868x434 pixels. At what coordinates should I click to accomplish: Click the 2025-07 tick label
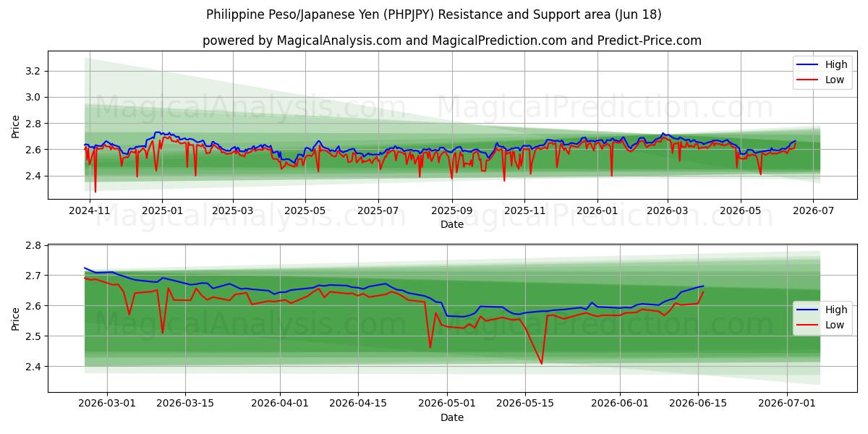point(378,211)
